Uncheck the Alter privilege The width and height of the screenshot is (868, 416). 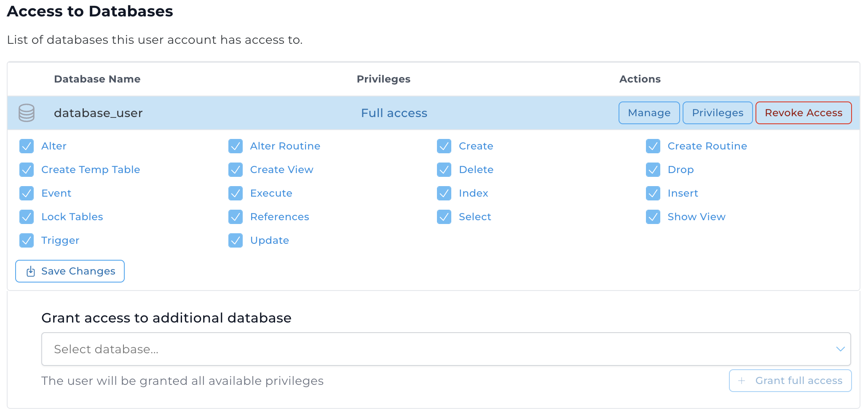27,146
